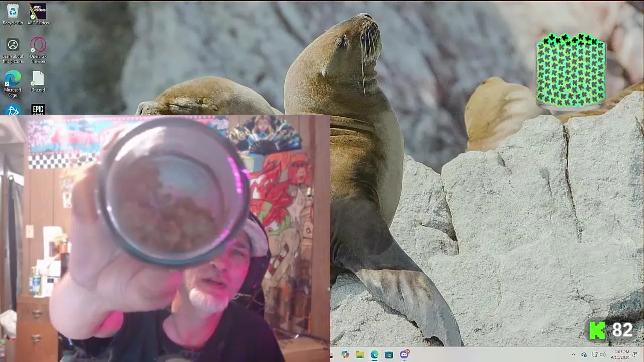This screenshot has width=644, height=362.
Task: Click the webcam video overlay
Action: 165,238
